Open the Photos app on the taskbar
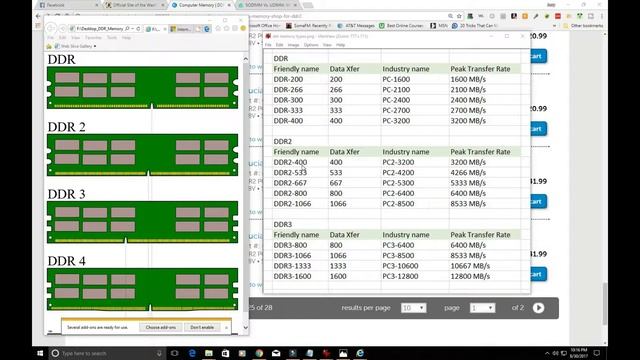The width and height of the screenshot is (640, 360). pyautogui.click(x=343, y=353)
